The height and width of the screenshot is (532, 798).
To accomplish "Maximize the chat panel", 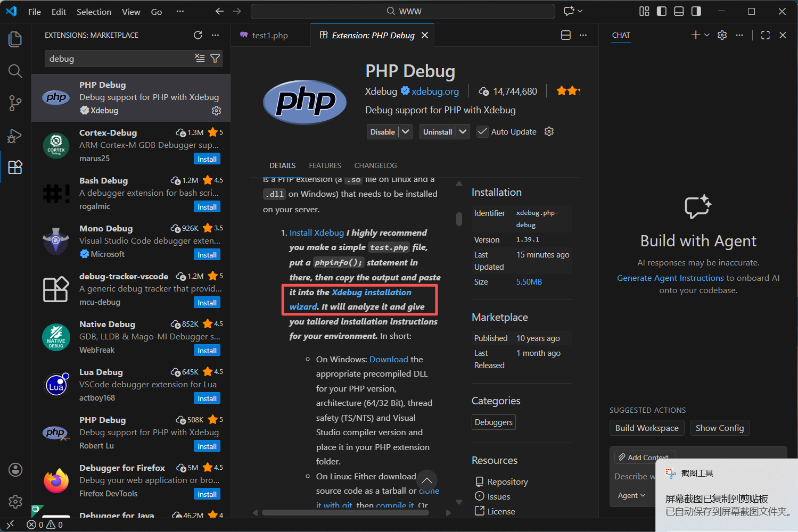I will pos(766,35).
